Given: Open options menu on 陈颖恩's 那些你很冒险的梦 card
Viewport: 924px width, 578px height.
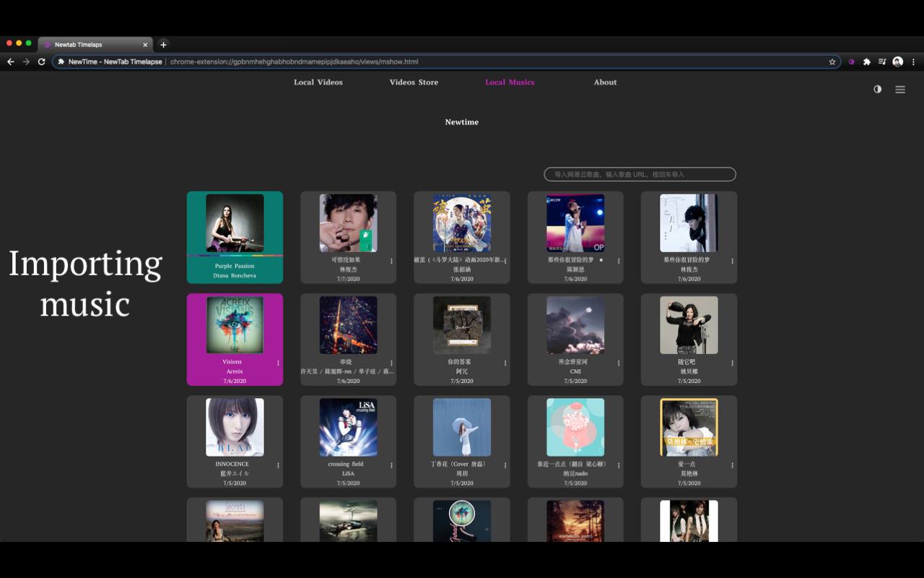Looking at the screenshot, I should (x=619, y=261).
